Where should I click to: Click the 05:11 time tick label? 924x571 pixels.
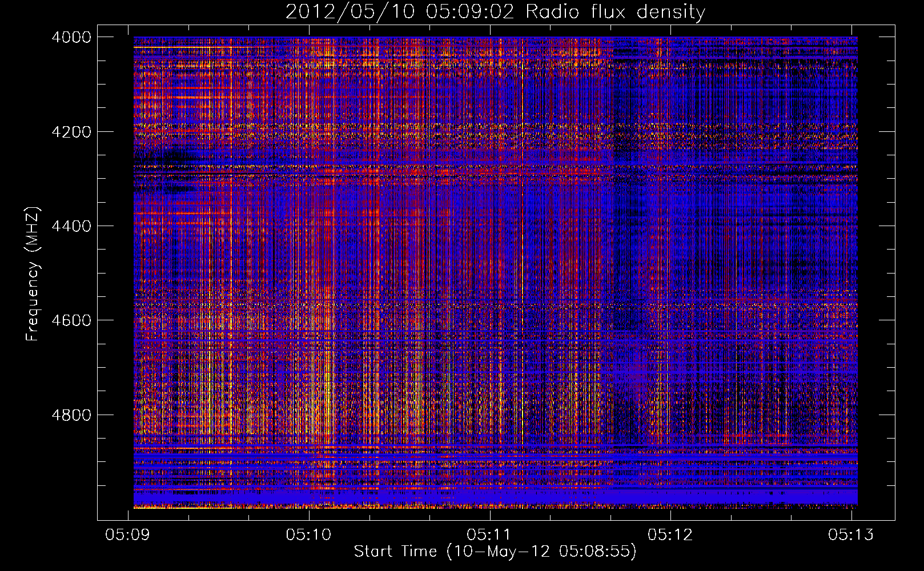point(489,534)
